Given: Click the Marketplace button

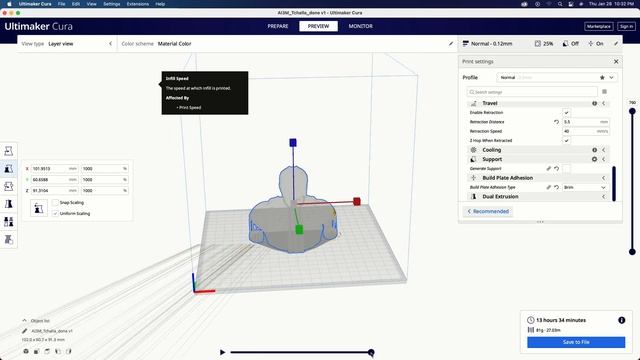Looking at the screenshot, I should tap(598, 26).
